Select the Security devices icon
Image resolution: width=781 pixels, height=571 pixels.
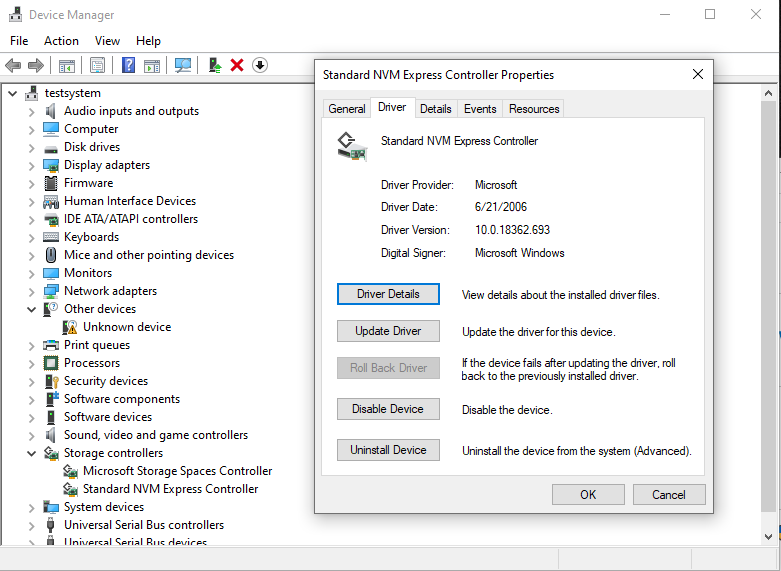52,381
